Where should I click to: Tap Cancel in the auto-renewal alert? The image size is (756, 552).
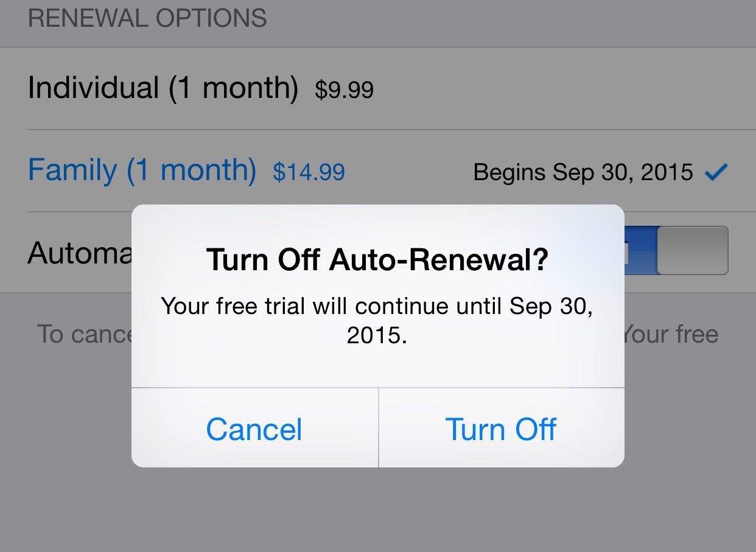(254, 429)
